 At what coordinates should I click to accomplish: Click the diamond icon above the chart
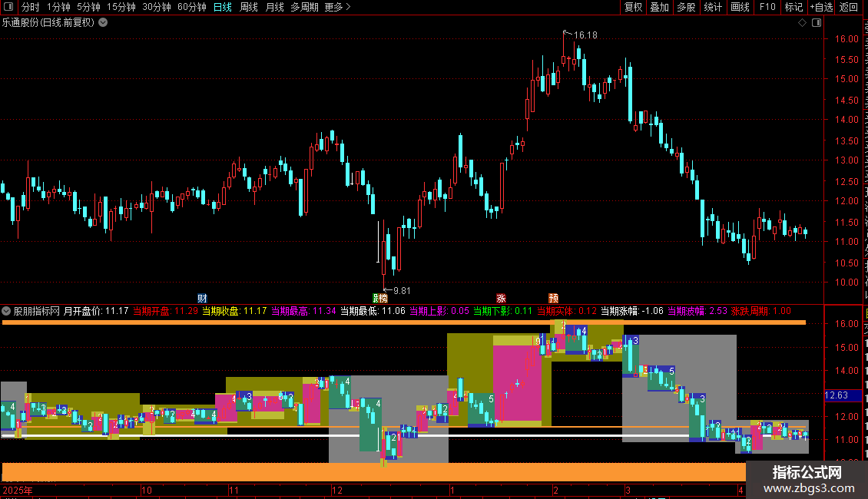(x=802, y=23)
